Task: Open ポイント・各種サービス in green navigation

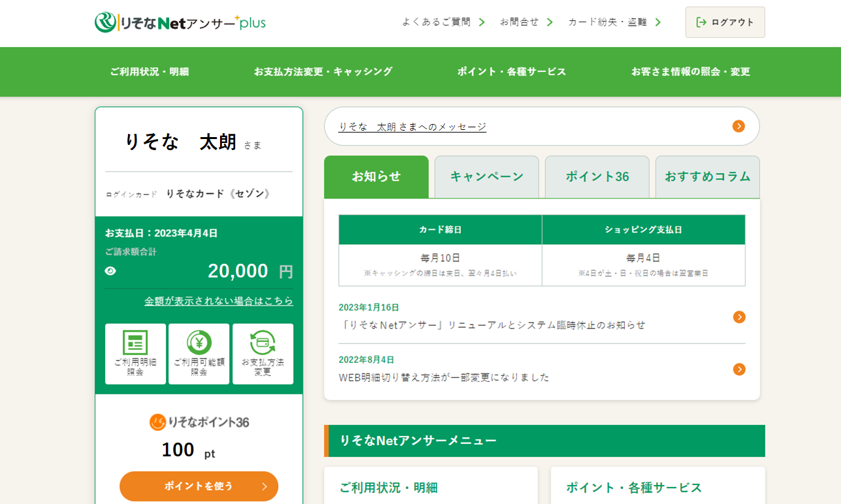Action: pos(512,72)
